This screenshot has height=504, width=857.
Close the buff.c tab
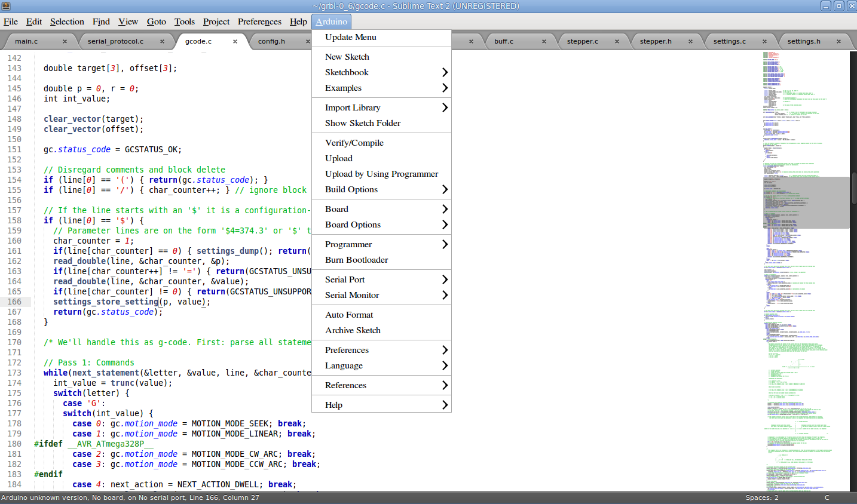pos(544,42)
